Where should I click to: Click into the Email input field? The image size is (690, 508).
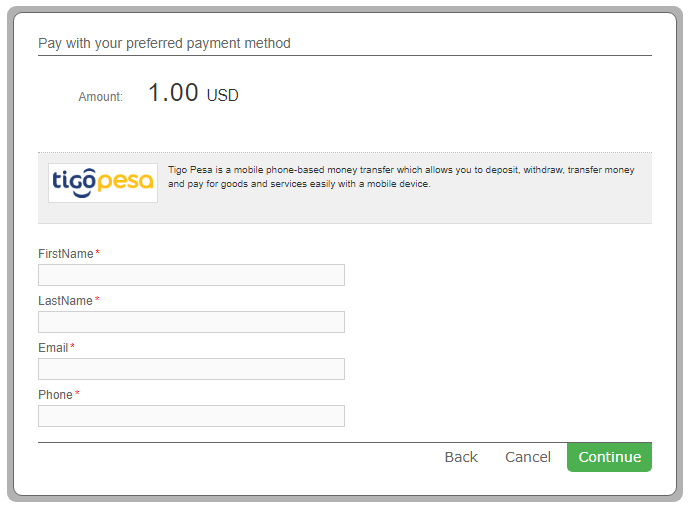[191, 369]
